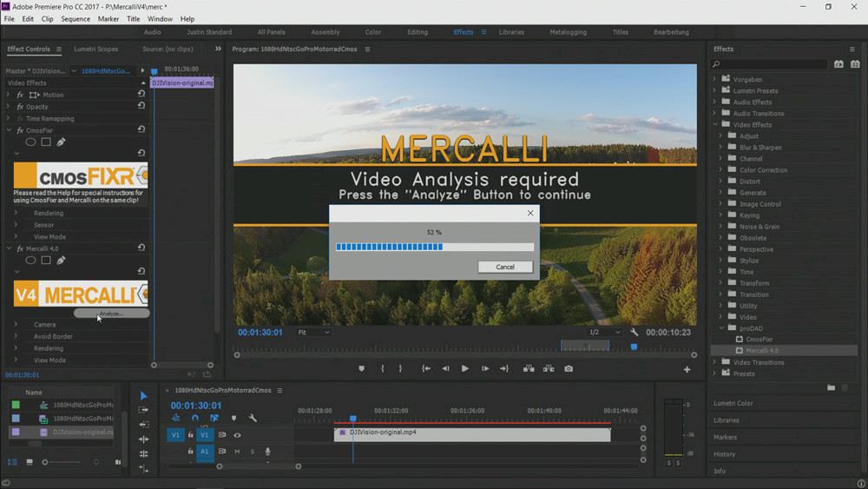The height and width of the screenshot is (489, 868).
Task: Expand the Video Transitions folder
Action: [714, 362]
